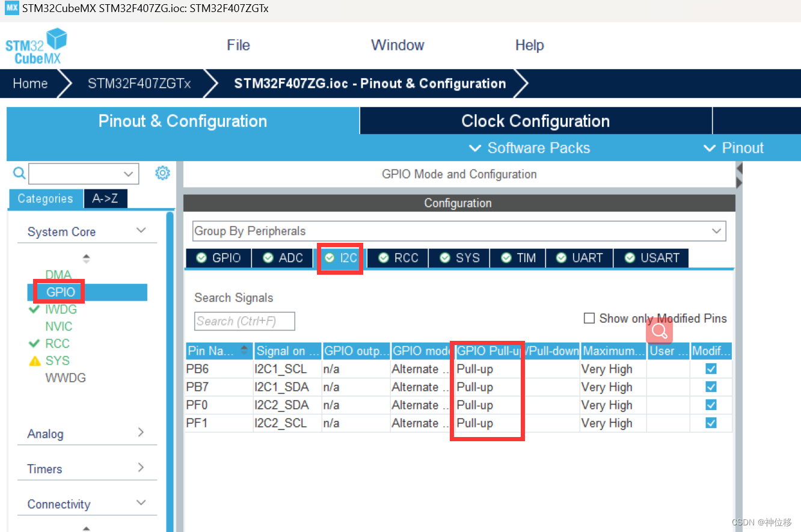Collapse the System Core category
Viewport: 801px width, 532px height.
point(141,231)
